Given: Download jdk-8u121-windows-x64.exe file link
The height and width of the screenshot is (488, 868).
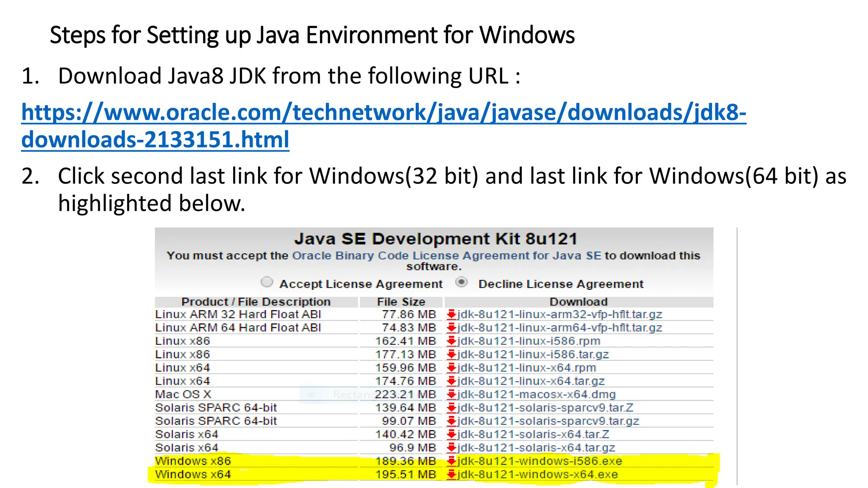Looking at the screenshot, I should 537,474.
